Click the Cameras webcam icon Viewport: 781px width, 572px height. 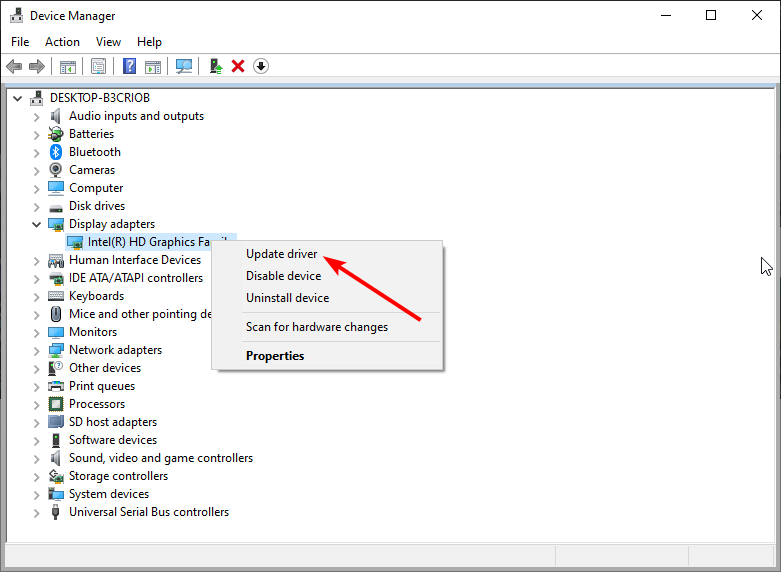click(x=56, y=170)
